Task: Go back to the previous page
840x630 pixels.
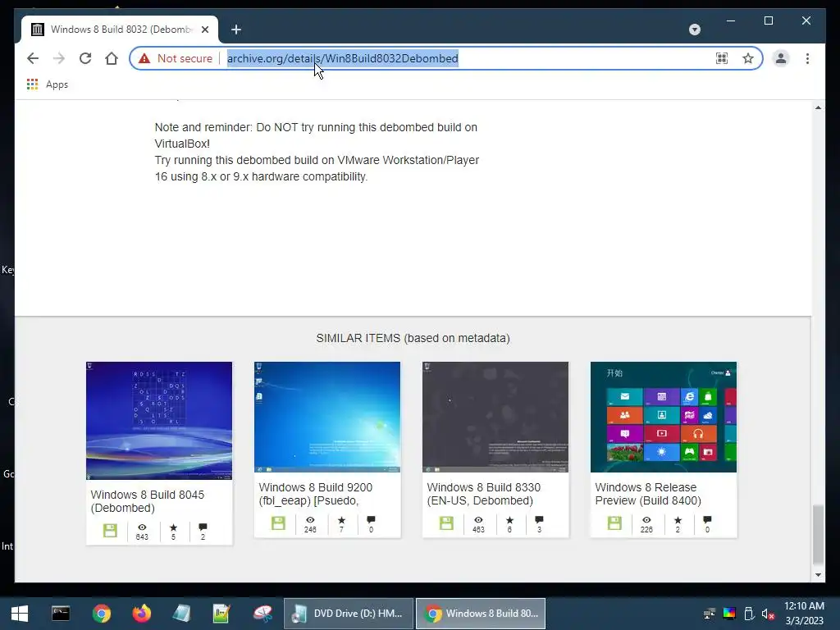Action: click(33, 58)
